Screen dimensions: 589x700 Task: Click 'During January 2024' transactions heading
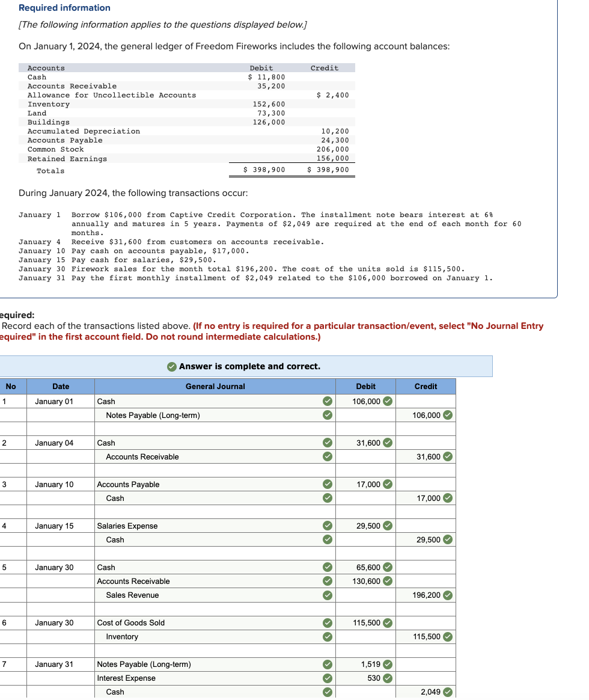pyautogui.click(x=133, y=193)
